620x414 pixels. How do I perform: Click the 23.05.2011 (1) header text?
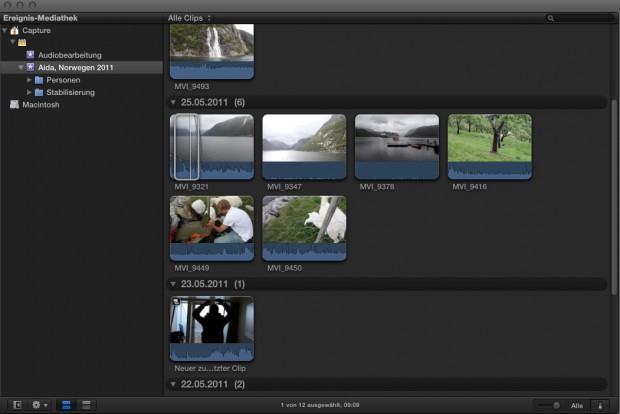click(x=213, y=284)
